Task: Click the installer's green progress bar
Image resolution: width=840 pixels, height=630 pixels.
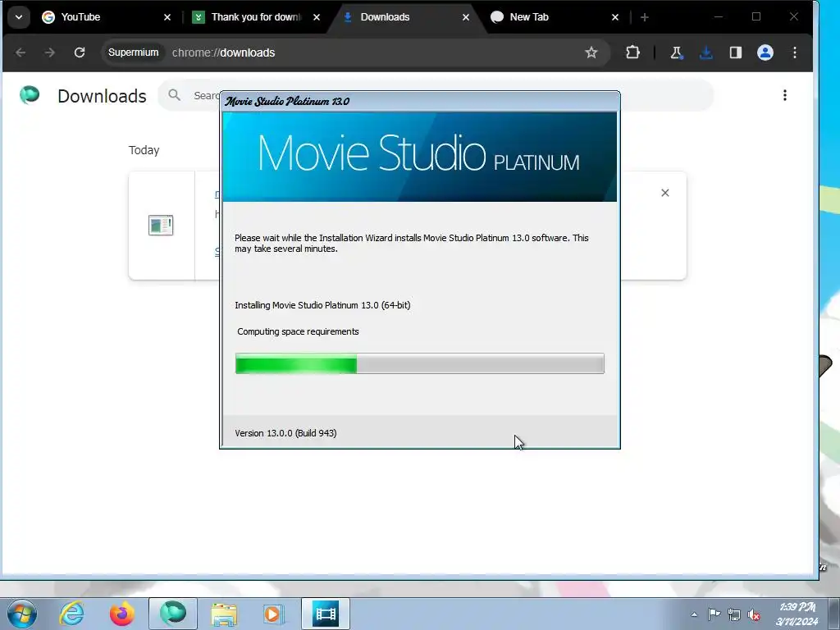Action: [419, 363]
